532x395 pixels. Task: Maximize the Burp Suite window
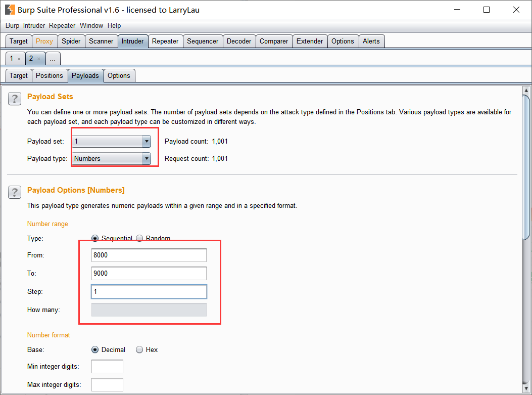coord(487,10)
